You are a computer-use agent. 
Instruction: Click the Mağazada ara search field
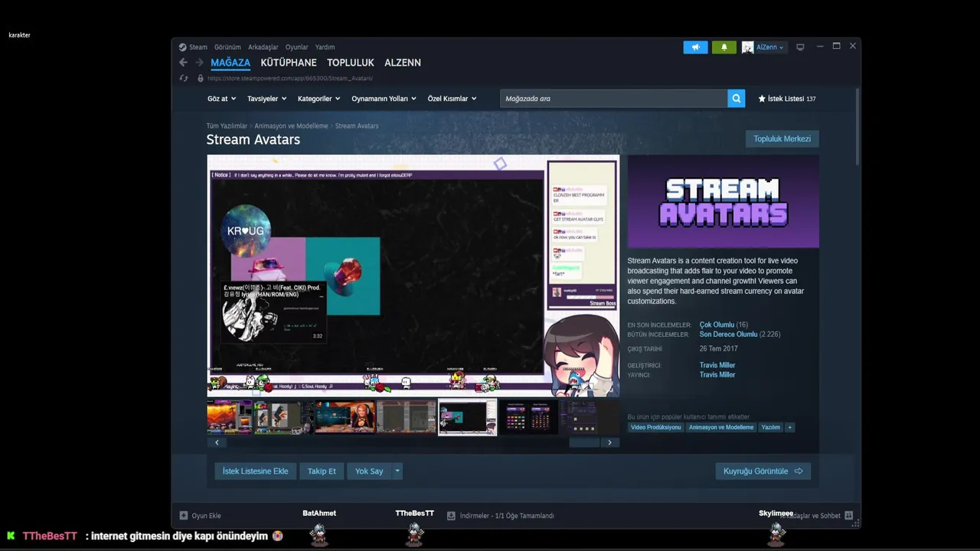click(614, 99)
